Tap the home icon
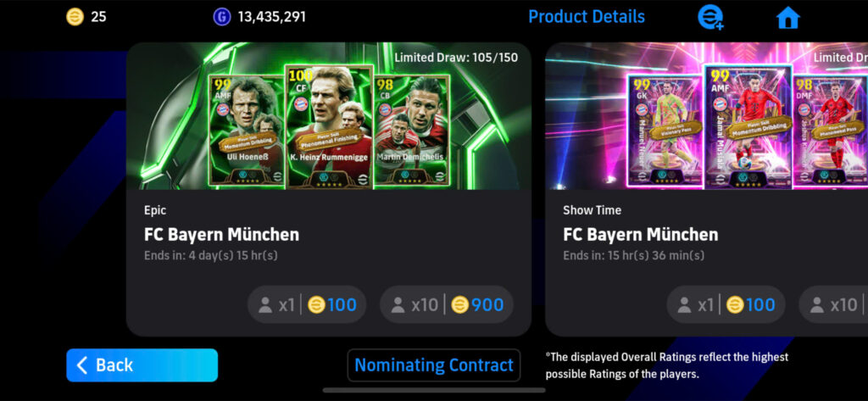Image resolution: width=868 pixels, height=401 pixels. tap(788, 18)
